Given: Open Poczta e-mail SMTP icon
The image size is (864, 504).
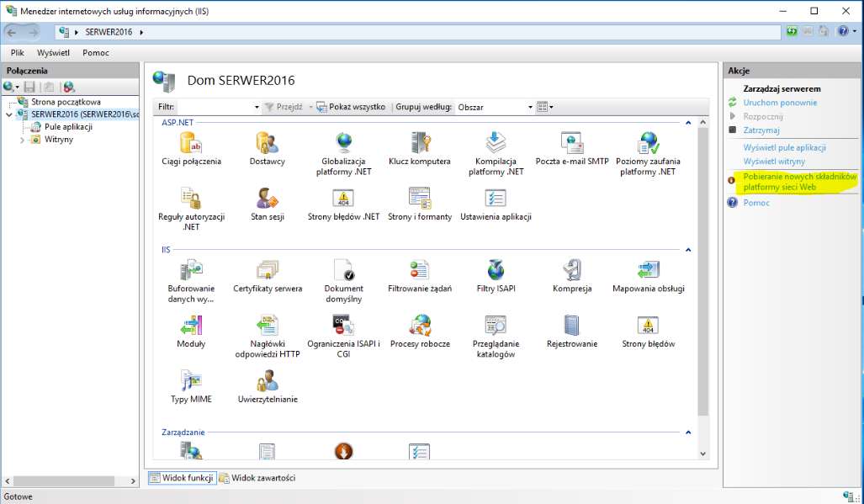Looking at the screenshot, I should click(x=572, y=144).
